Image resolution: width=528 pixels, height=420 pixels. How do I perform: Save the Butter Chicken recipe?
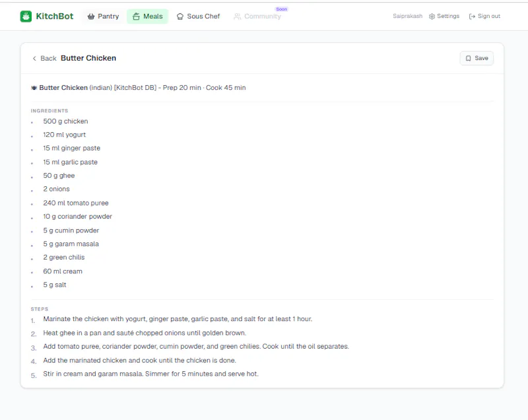(477, 58)
